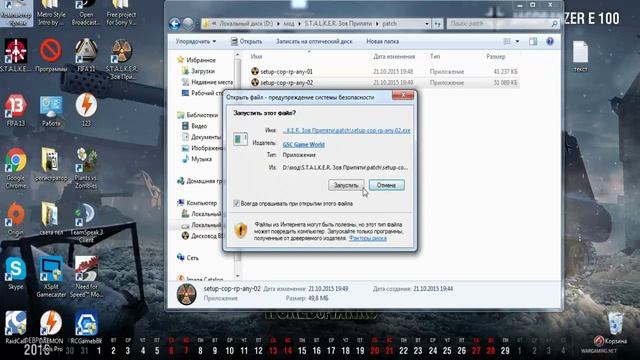Click the '123' lightning desktop icon

point(86,110)
